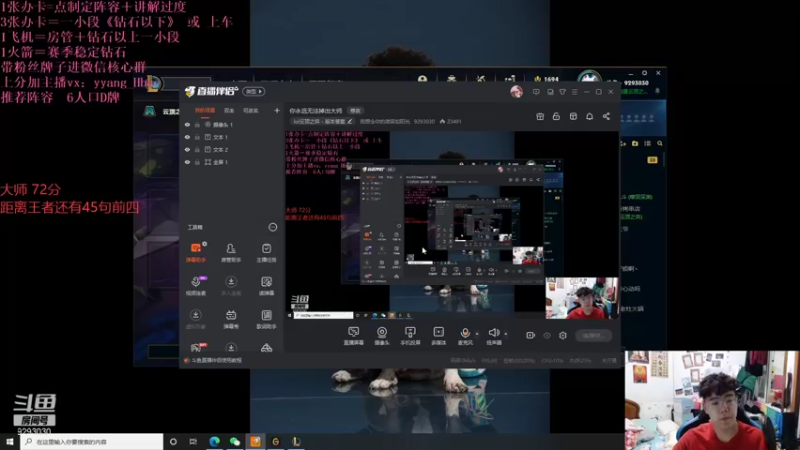The width and height of the screenshot is (800, 450).
Task: Open the settings gear in the bottom bar
Action: pyautogui.click(x=563, y=335)
